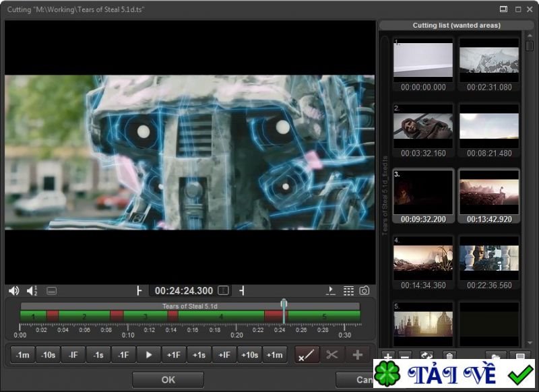539x392 pixels.
Task: Set cut-out marker right of timecode
Action: click(242, 291)
